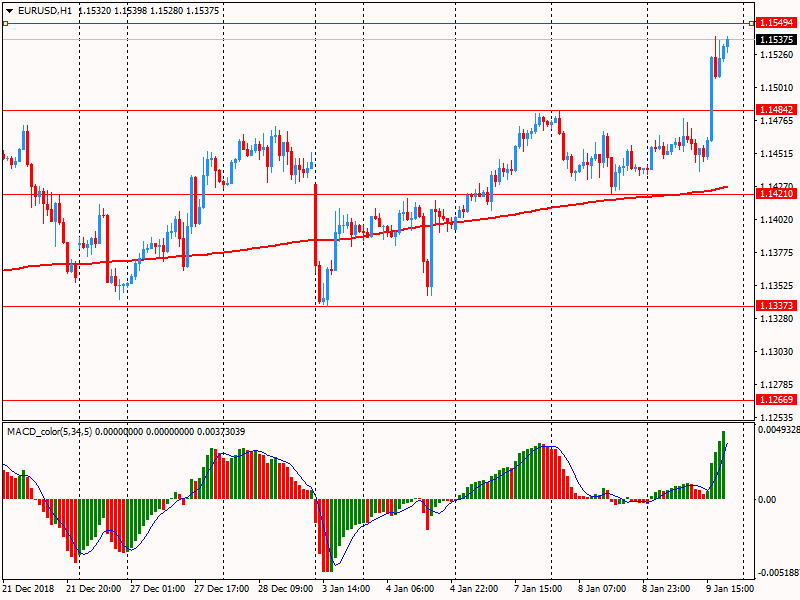Open the EURUSD,H1 chart menu triangle

[x=9, y=11]
